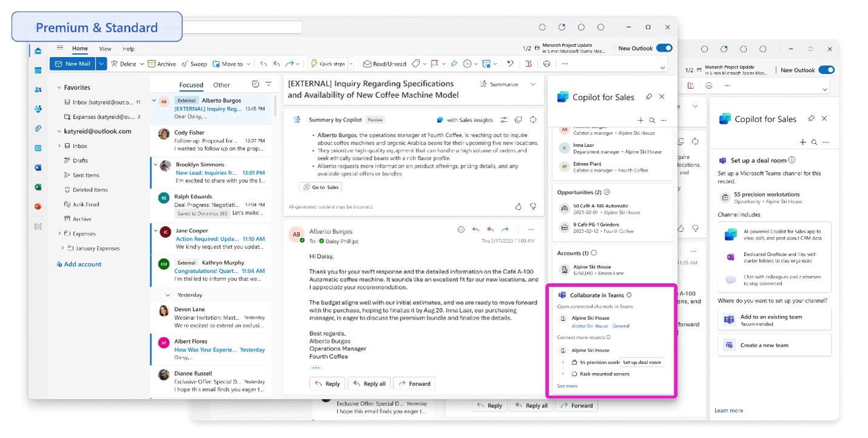Screen dimensions: 868x438
Task: Open the Summarize dropdown chevron
Action: (533, 84)
